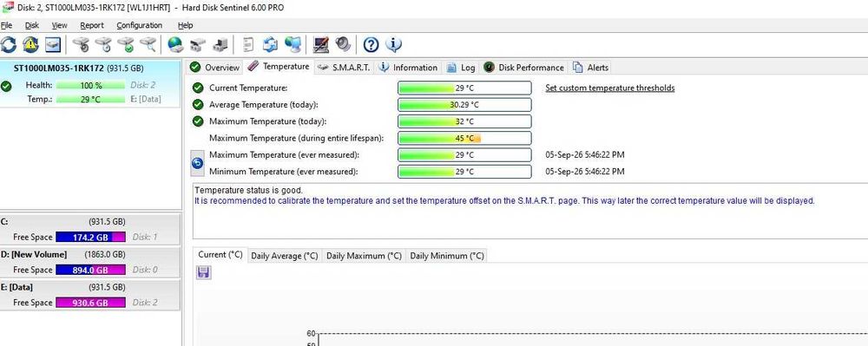The image size is (868, 346).
Task: Click disk icon with magnifying glass
Action: click(148, 44)
